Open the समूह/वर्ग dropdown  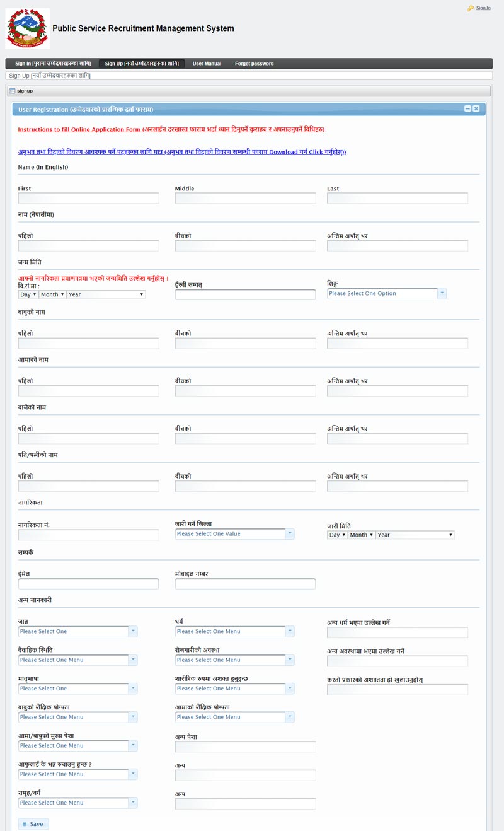(x=78, y=803)
